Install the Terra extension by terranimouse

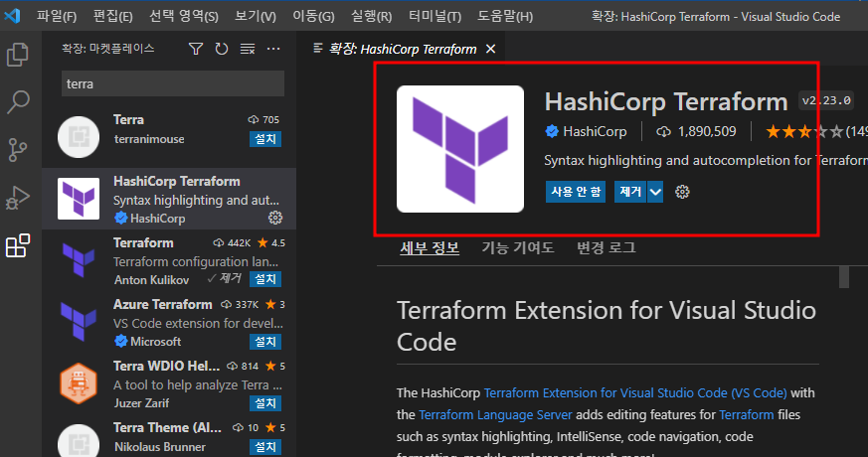click(x=265, y=139)
